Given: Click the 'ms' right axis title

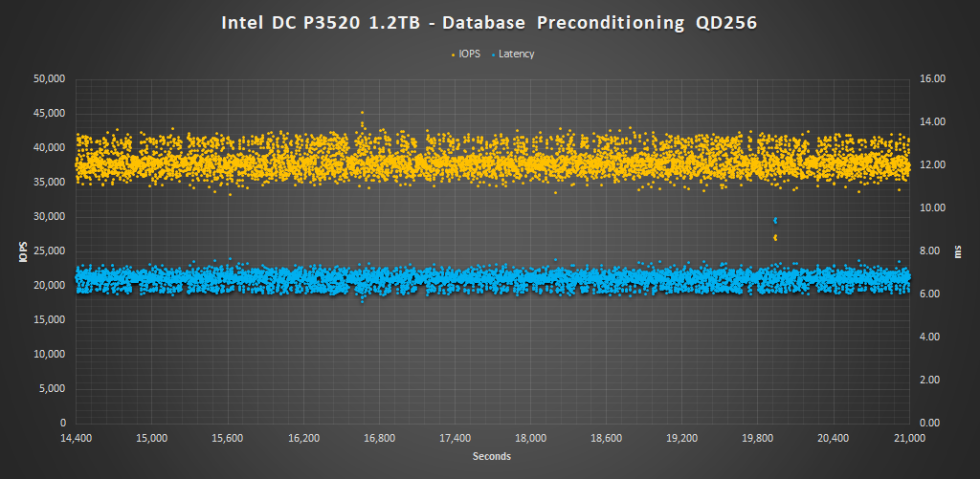Looking at the screenshot, I should pos(957,251).
